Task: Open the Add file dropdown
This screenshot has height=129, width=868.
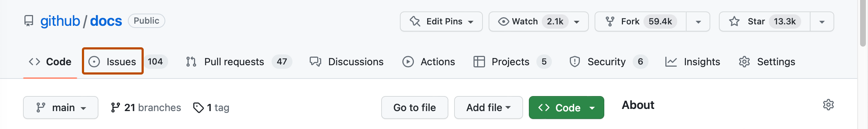Action: [488, 107]
